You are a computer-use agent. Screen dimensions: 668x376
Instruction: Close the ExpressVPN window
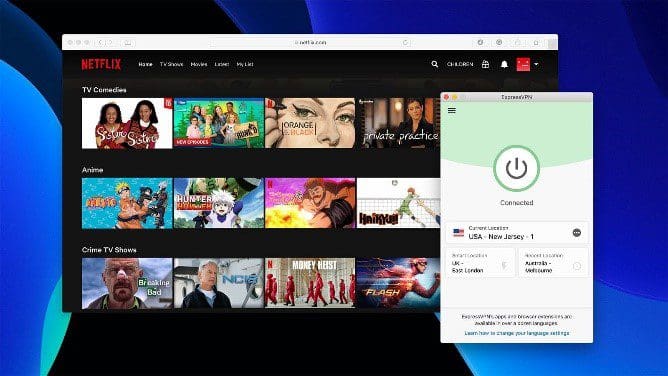[x=446, y=97]
